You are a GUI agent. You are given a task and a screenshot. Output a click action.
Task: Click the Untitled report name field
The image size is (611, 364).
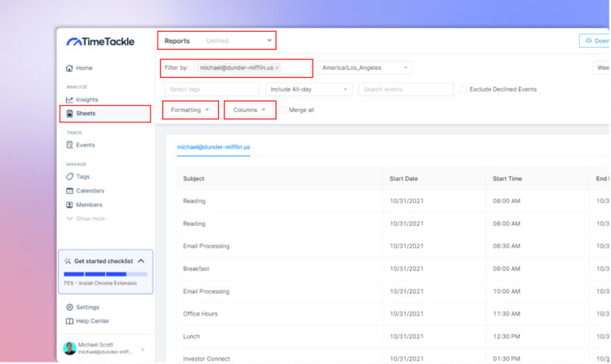[217, 41]
